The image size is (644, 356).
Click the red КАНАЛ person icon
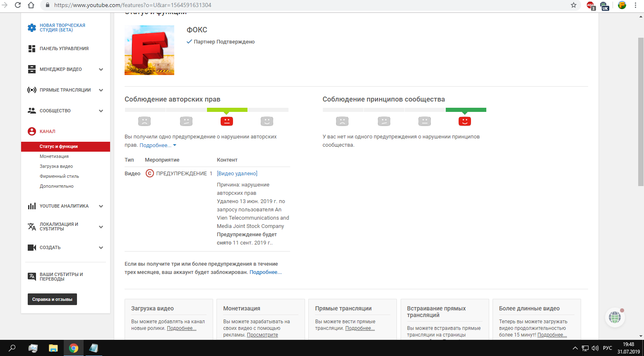[32, 131]
